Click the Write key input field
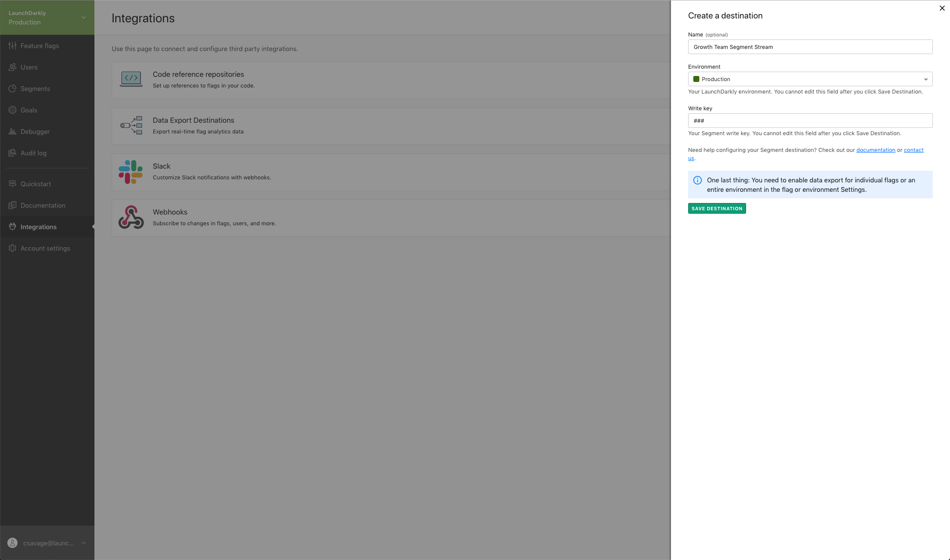This screenshot has width=950, height=560. (810, 121)
